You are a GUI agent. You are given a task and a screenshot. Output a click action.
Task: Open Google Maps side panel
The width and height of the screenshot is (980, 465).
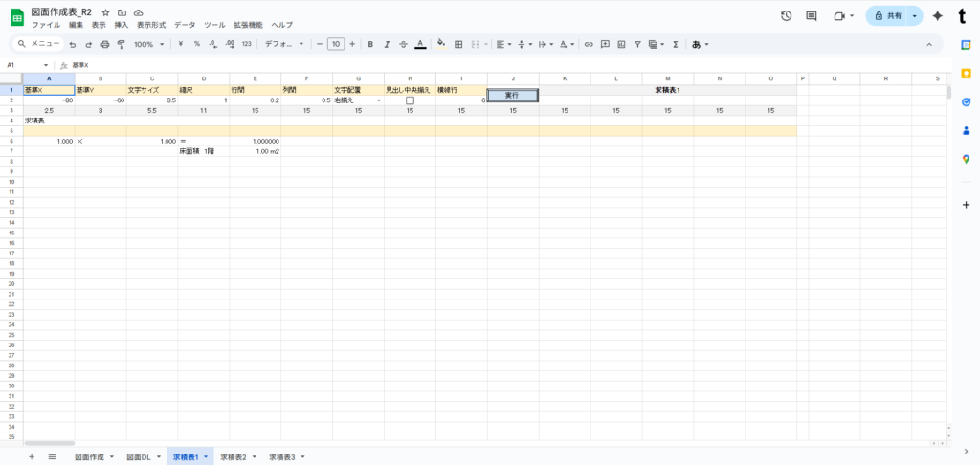coord(967,160)
